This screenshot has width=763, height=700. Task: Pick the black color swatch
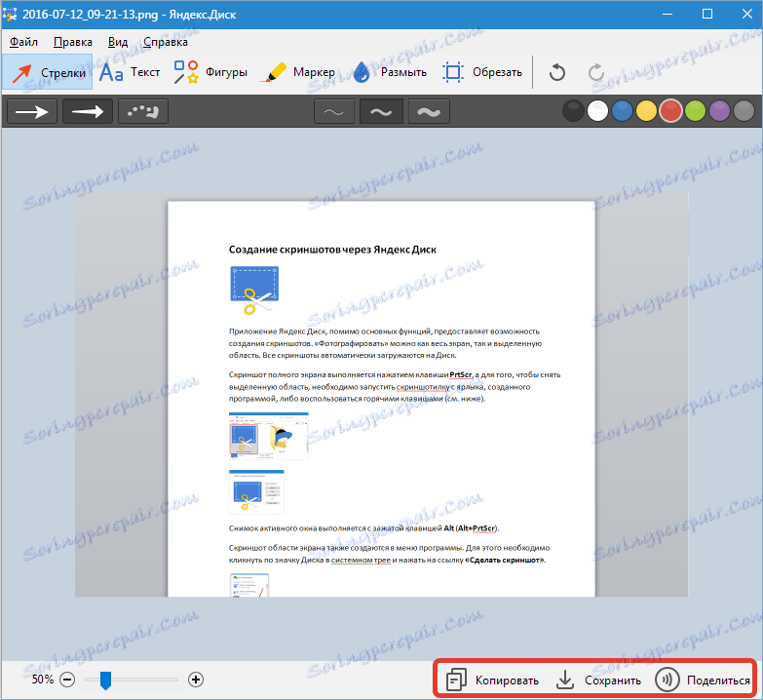[573, 111]
